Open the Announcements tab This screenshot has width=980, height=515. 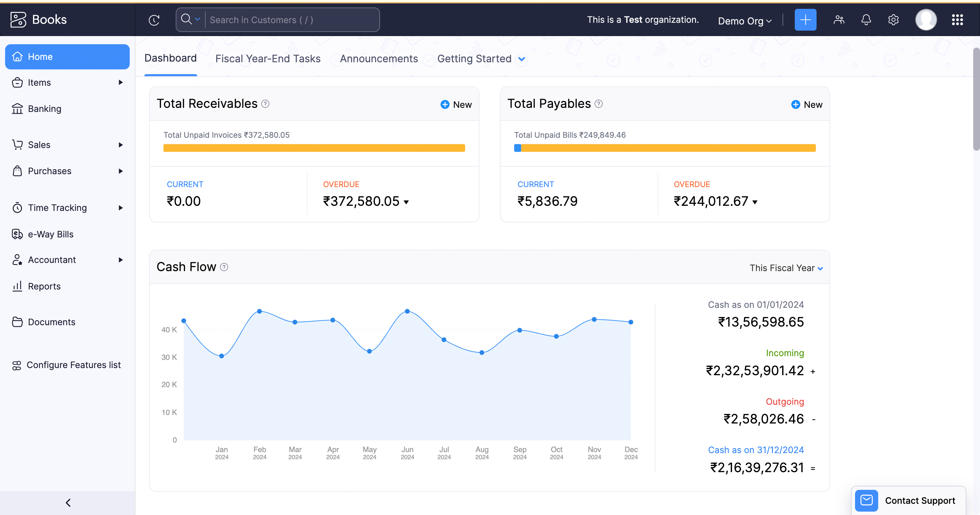[x=379, y=59]
